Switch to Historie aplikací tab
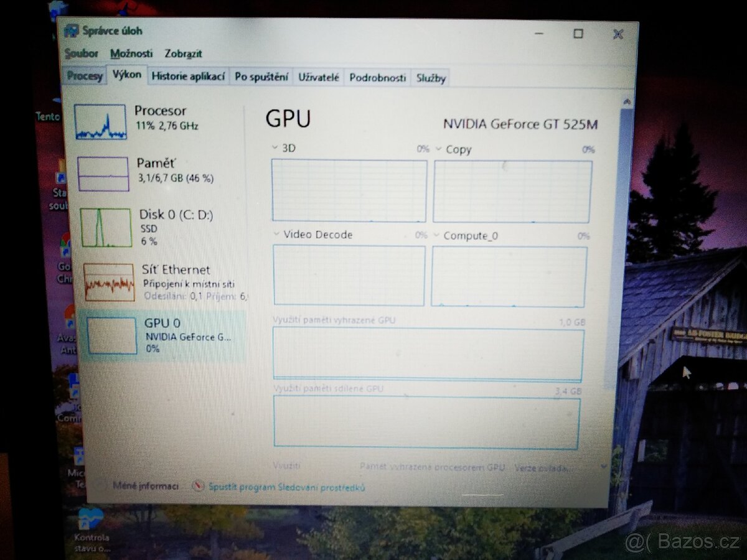This screenshot has width=747, height=560. [x=188, y=77]
